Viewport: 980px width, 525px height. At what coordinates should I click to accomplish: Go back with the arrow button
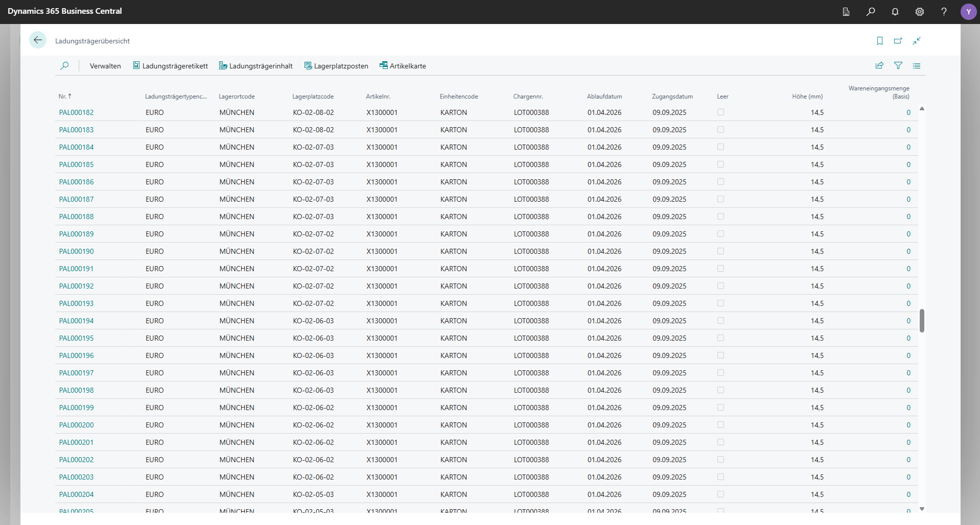click(38, 39)
